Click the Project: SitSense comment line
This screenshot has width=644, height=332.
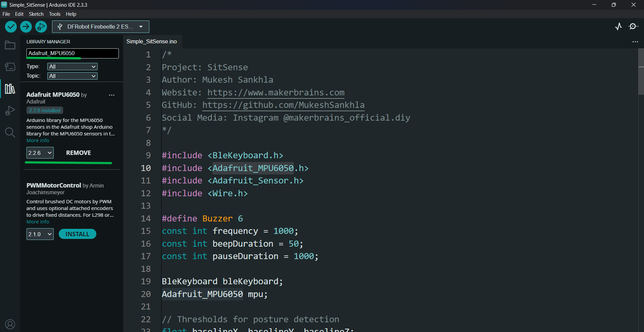tap(205, 67)
